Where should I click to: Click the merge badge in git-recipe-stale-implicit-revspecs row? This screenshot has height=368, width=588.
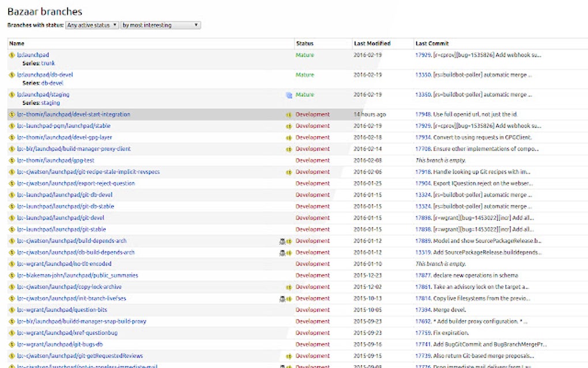click(x=289, y=172)
